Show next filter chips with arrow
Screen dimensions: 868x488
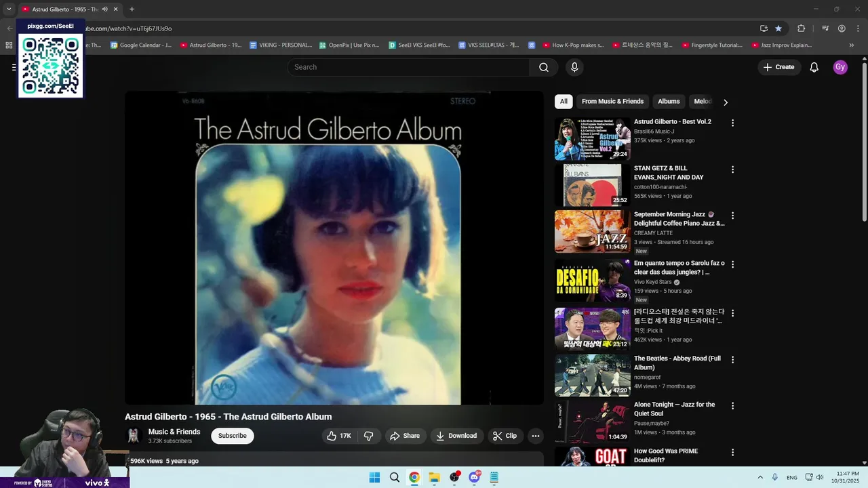pos(726,102)
